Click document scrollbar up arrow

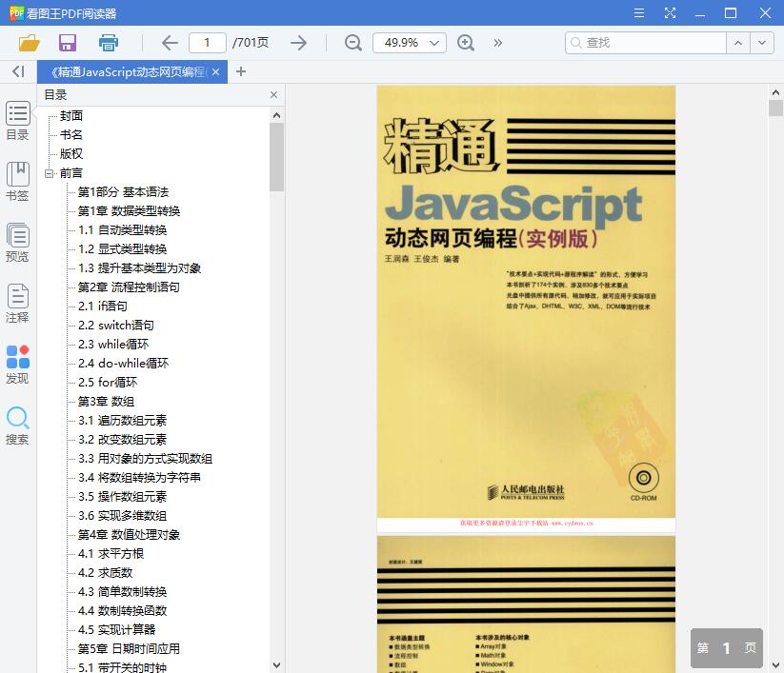coord(775,92)
